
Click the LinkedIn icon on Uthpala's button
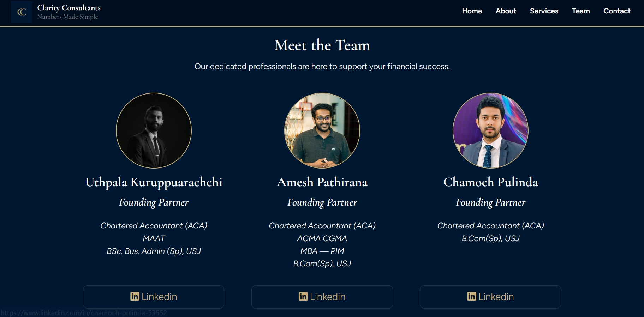click(x=135, y=297)
